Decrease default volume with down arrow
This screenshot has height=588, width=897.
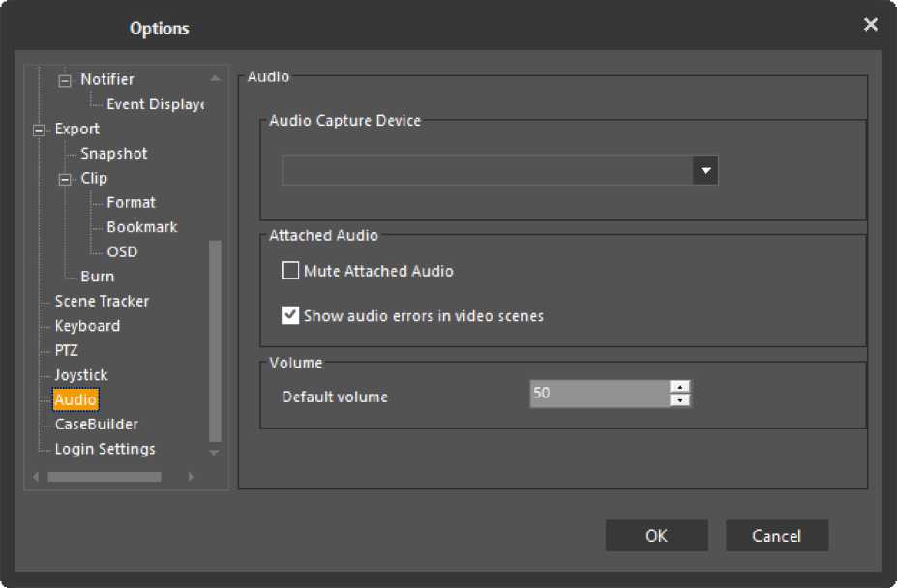680,400
